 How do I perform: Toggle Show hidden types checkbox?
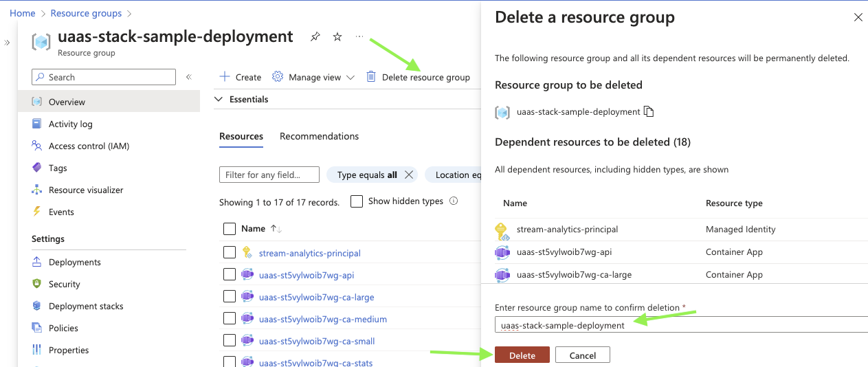coord(357,201)
